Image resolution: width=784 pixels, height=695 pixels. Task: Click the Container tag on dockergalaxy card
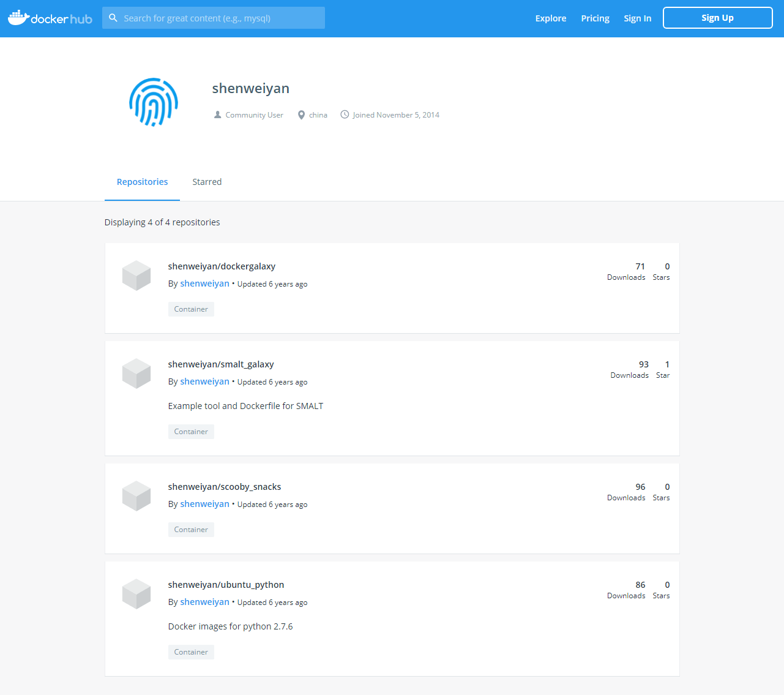(191, 309)
